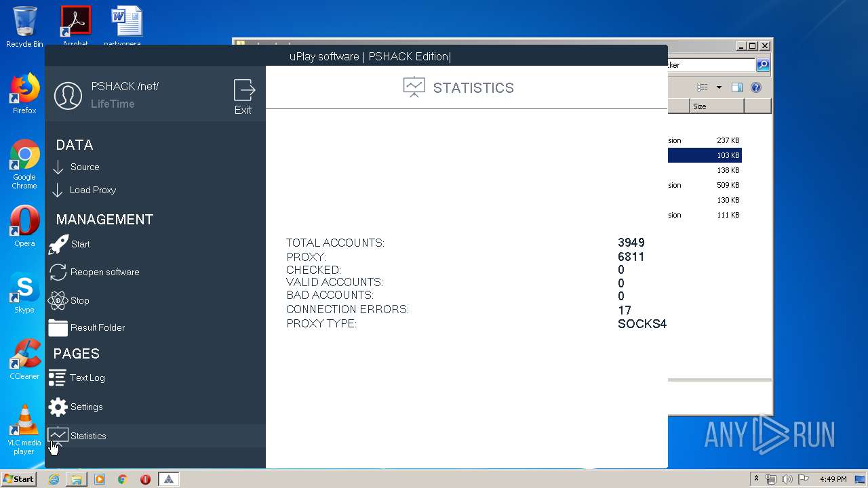Click the Opera taskbar icon
The image size is (868, 488).
(x=145, y=479)
